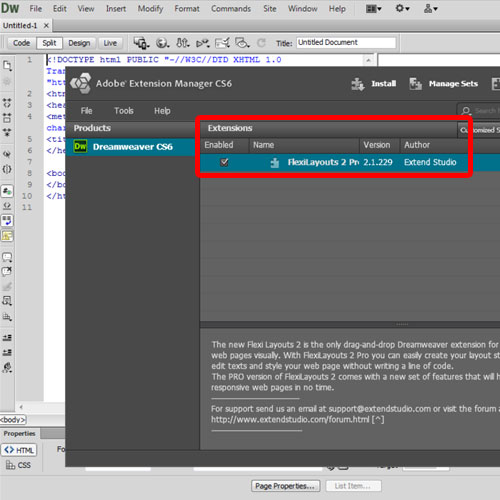Switch to Split view
This screenshot has height=500, width=500.
[49, 43]
